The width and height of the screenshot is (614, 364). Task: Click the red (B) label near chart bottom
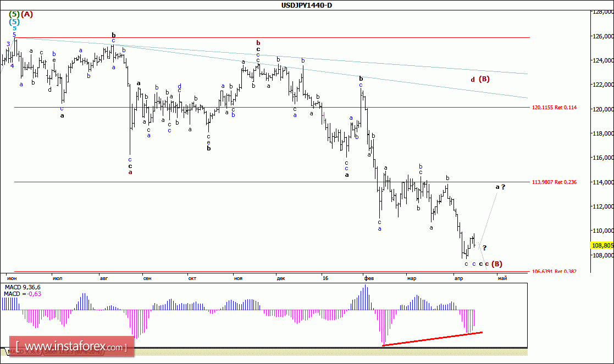tap(497, 264)
